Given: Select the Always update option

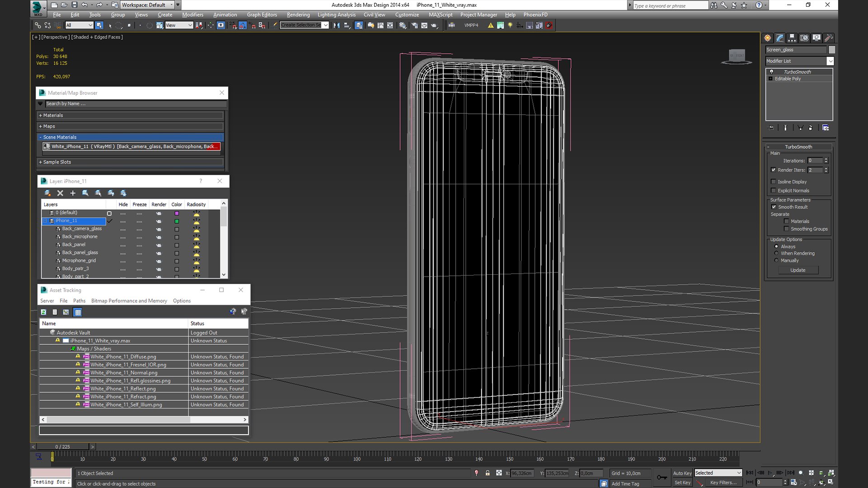Looking at the screenshot, I should [777, 247].
